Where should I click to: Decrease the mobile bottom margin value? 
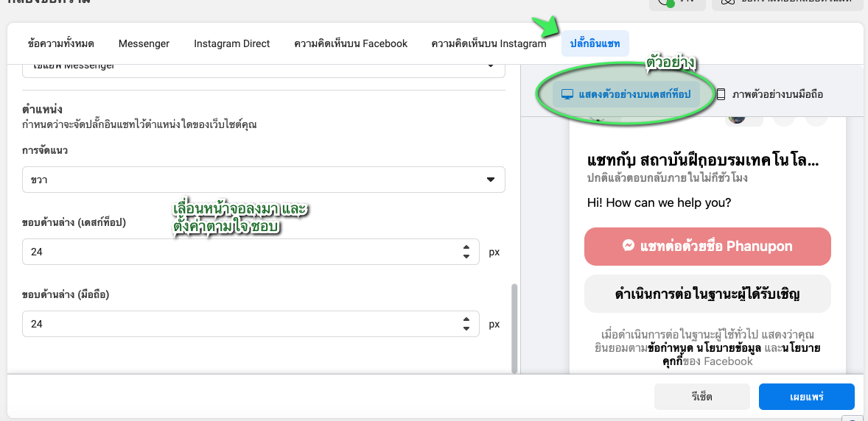click(466, 328)
